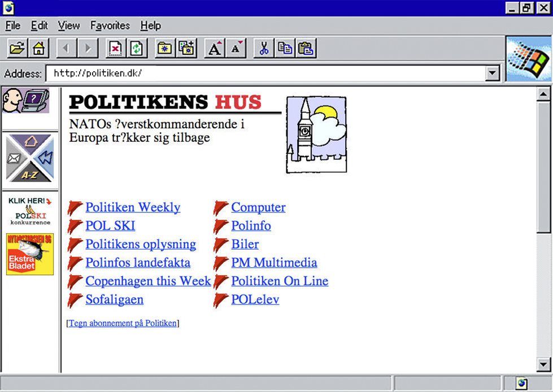Click the red flag beside Sofaligaen
553x392 pixels.
tap(75, 300)
